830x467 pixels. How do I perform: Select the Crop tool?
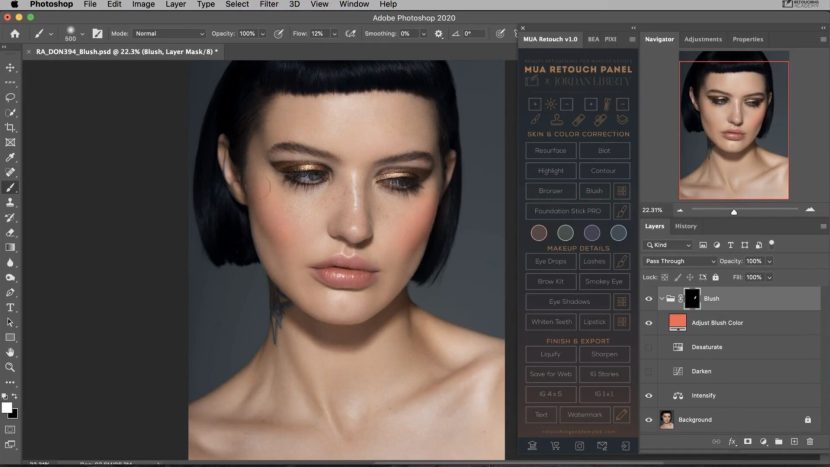[10, 128]
